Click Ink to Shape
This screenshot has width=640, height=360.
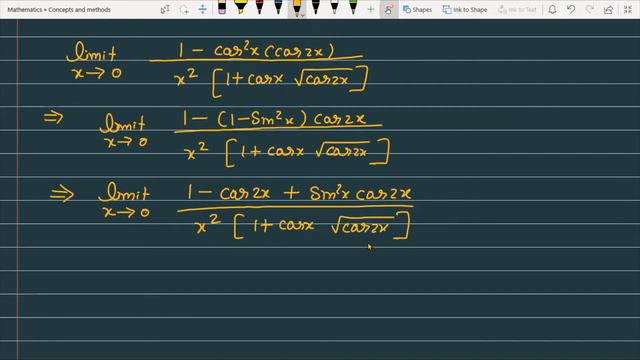coord(465,9)
